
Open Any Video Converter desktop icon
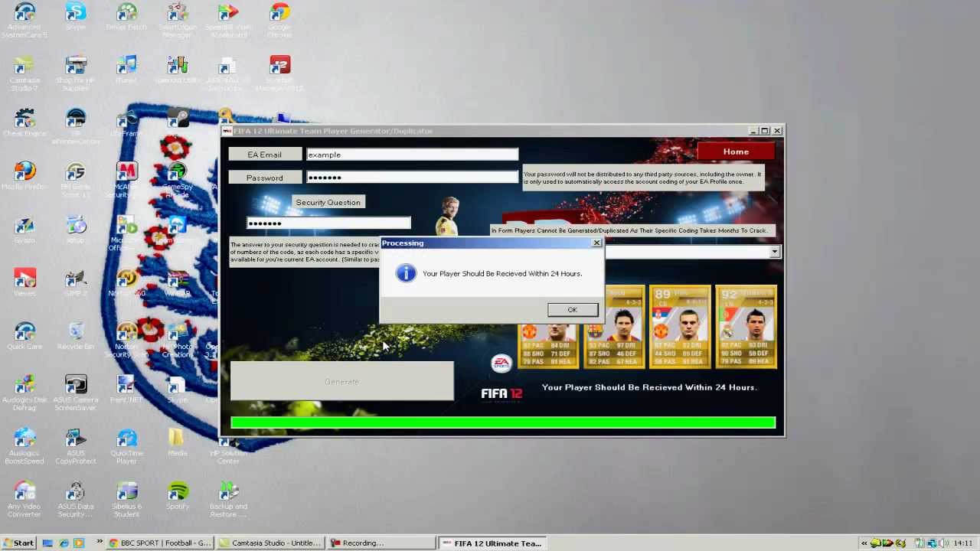click(24, 499)
